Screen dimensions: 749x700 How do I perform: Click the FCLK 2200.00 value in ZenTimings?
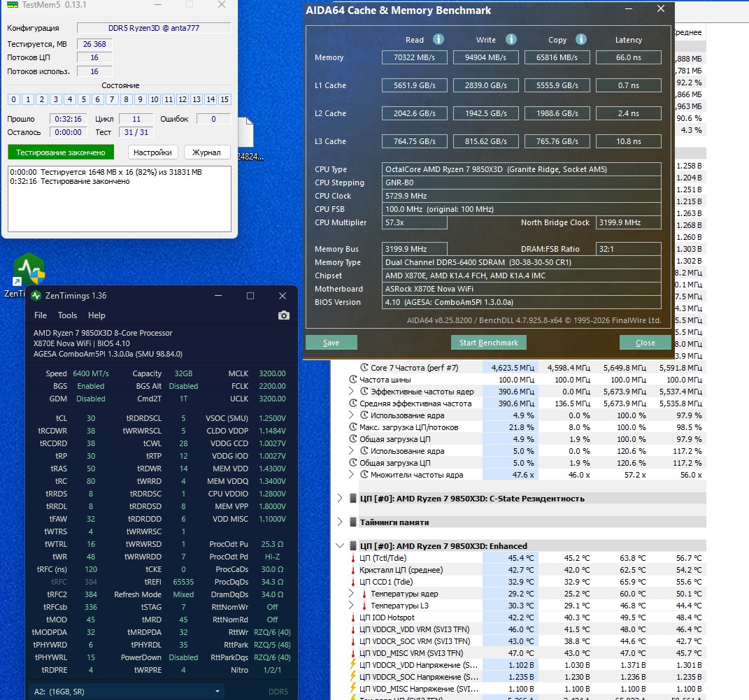coord(272,386)
